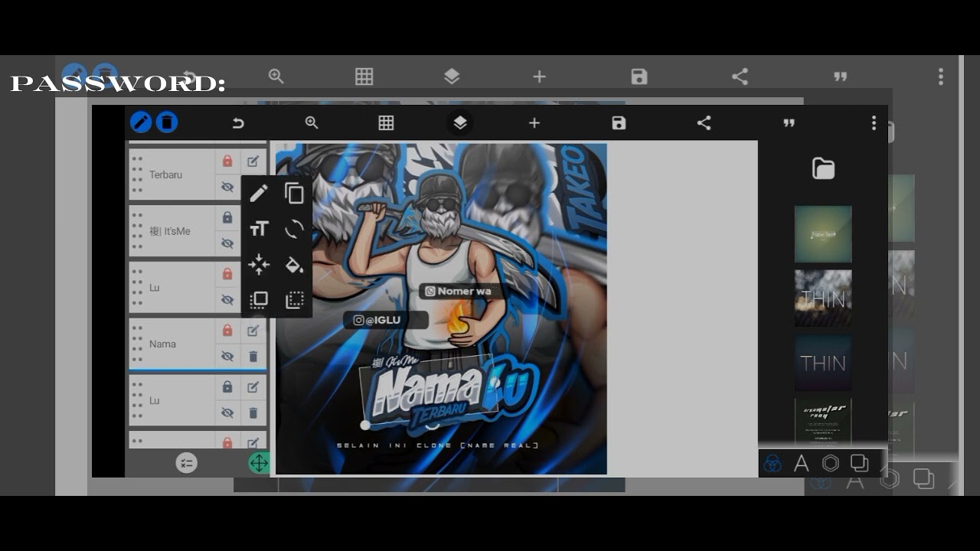The width and height of the screenshot is (980, 551).
Task: Select the Terbaru layer name
Action: click(165, 174)
